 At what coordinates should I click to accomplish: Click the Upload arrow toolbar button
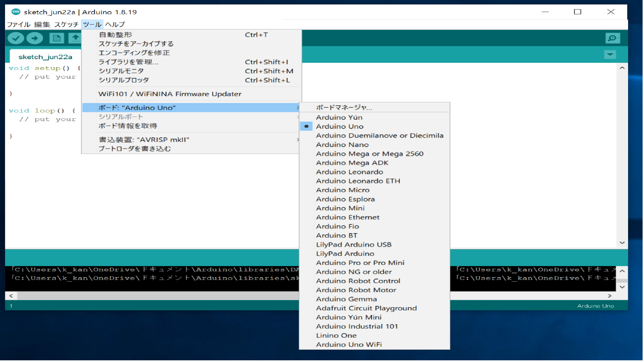coord(35,38)
